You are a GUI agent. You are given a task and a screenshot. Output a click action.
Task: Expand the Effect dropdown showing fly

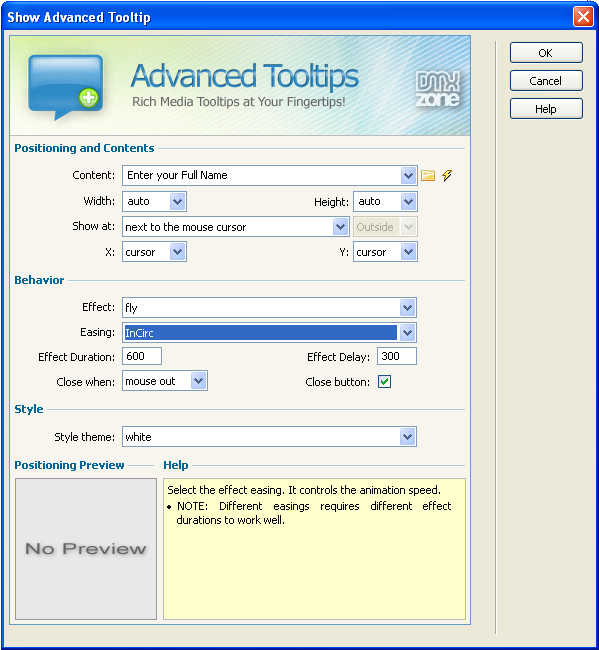click(x=407, y=308)
